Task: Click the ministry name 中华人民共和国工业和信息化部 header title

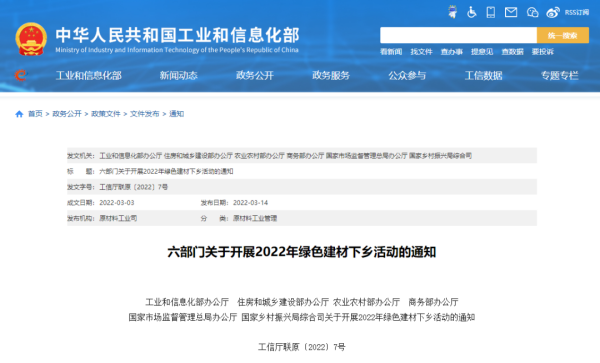Action: (x=177, y=35)
